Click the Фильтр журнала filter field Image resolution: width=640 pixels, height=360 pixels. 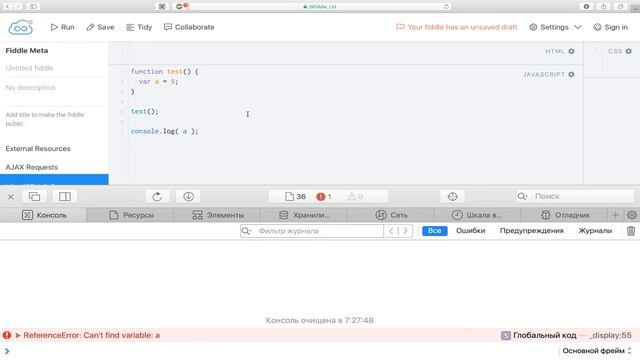[312, 231]
